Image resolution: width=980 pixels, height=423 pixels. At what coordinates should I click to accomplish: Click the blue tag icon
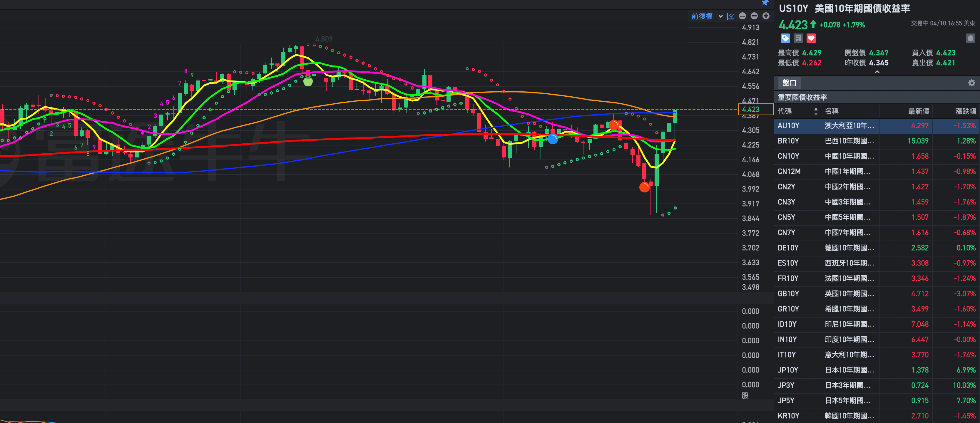pos(785,38)
